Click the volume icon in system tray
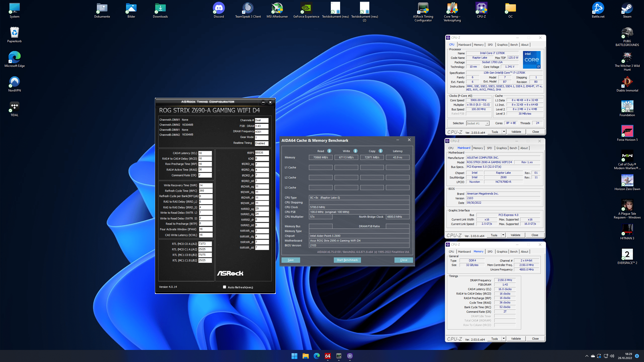 click(x=612, y=356)
